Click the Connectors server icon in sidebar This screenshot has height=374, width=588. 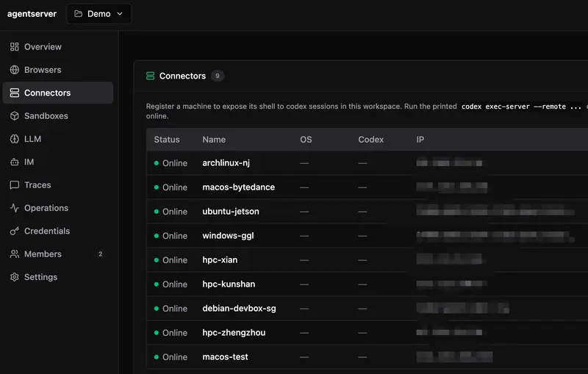point(14,93)
